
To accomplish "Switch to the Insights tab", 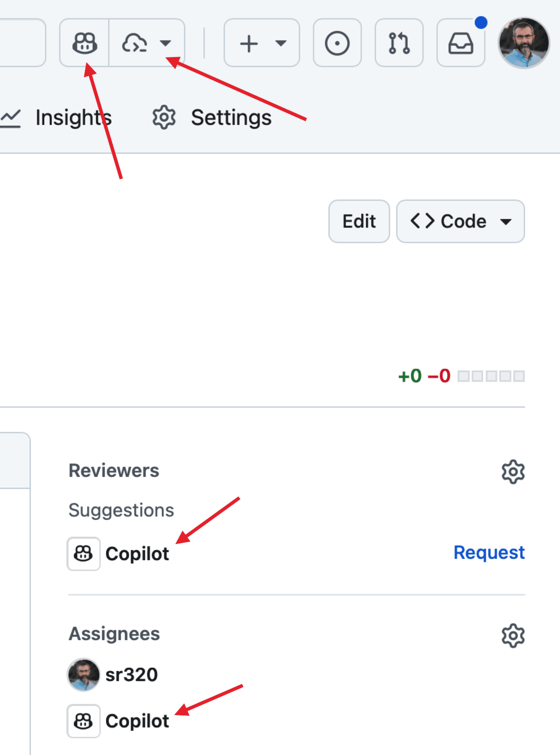I will (x=73, y=118).
